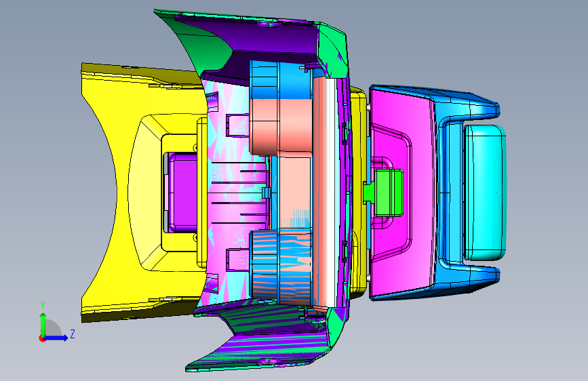Click the red X origin dot of triad

pos(41,338)
